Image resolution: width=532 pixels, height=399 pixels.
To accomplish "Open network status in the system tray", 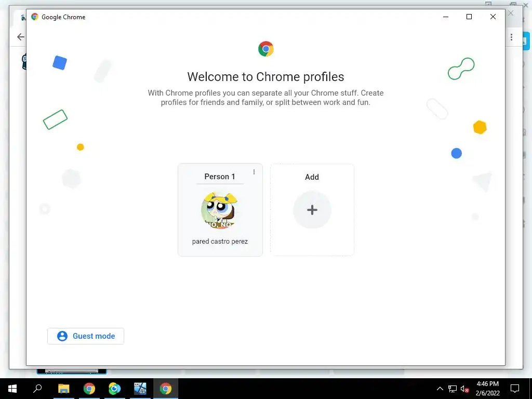I will coord(453,389).
